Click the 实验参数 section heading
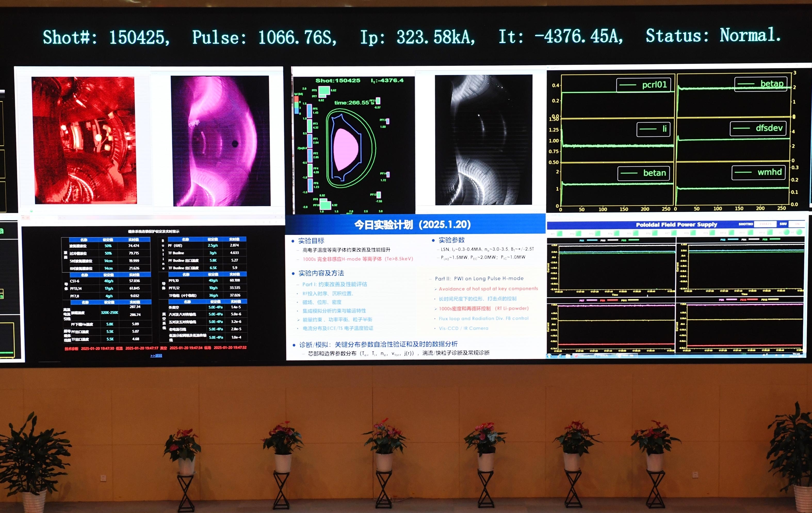This screenshot has height=513, width=812. pyautogui.click(x=451, y=240)
